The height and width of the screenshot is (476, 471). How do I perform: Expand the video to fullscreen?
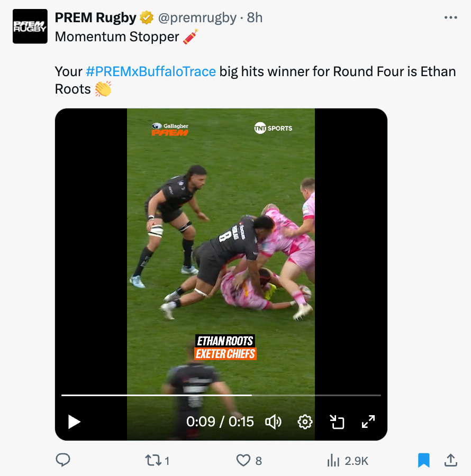point(368,422)
